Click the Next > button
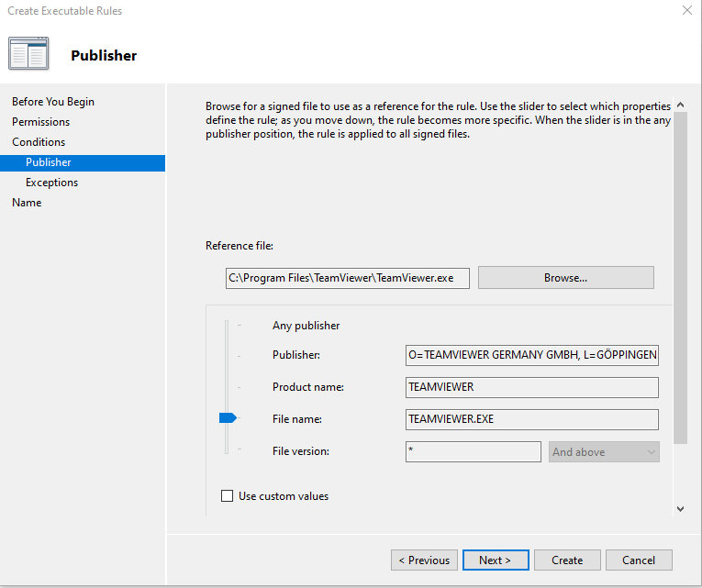702x588 pixels. tap(496, 560)
